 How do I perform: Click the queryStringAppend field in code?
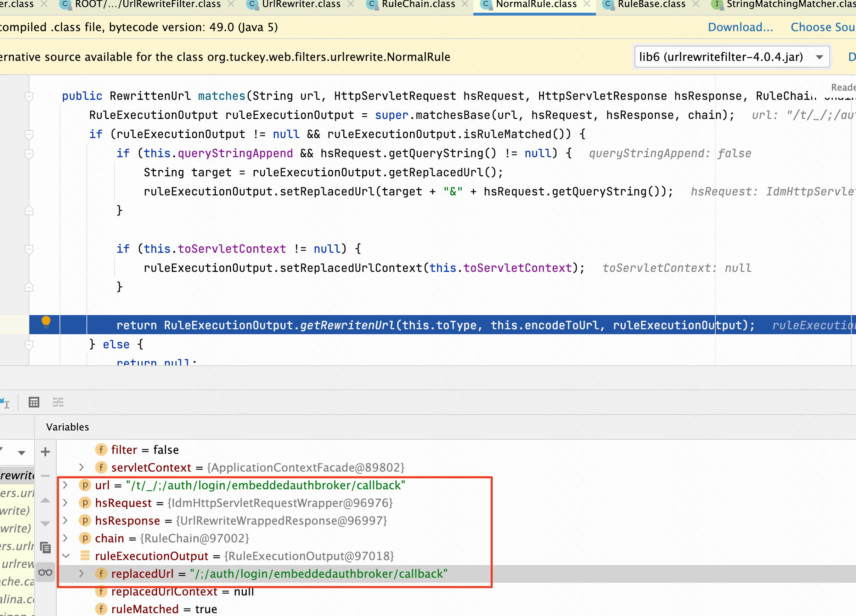coord(235,154)
